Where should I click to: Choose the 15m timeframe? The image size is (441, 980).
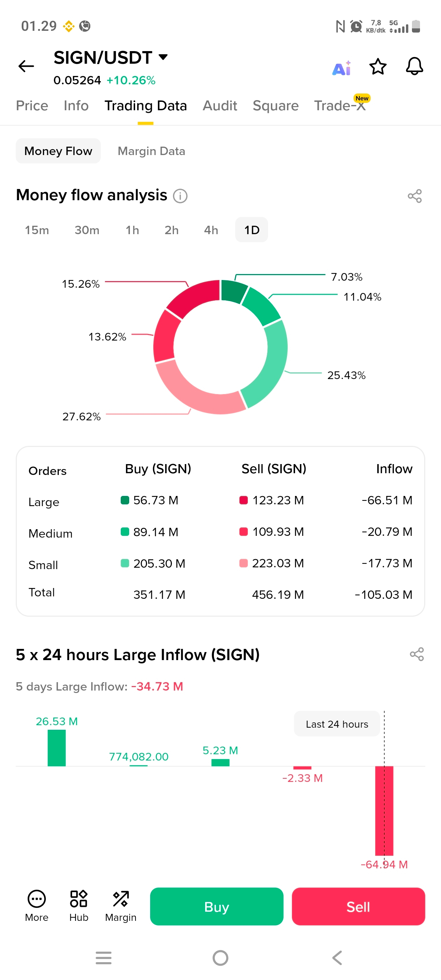pyautogui.click(x=37, y=230)
